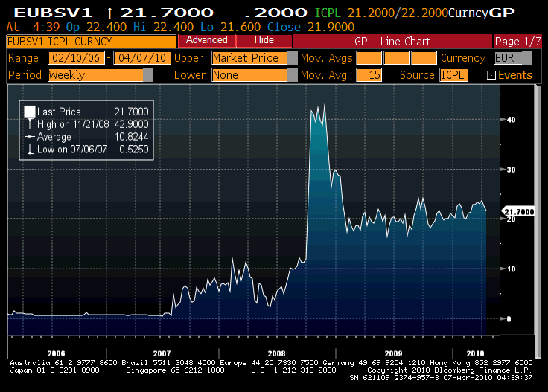Viewport: 548px width, 392px height.
Task: Click the Low marker icon in legend
Action: click(30, 150)
